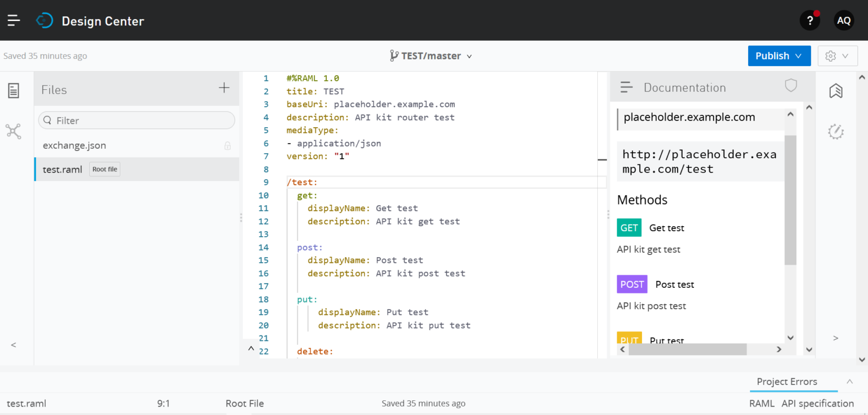Open the AQ user avatar menu
The width and height of the screenshot is (868, 415).
844,21
